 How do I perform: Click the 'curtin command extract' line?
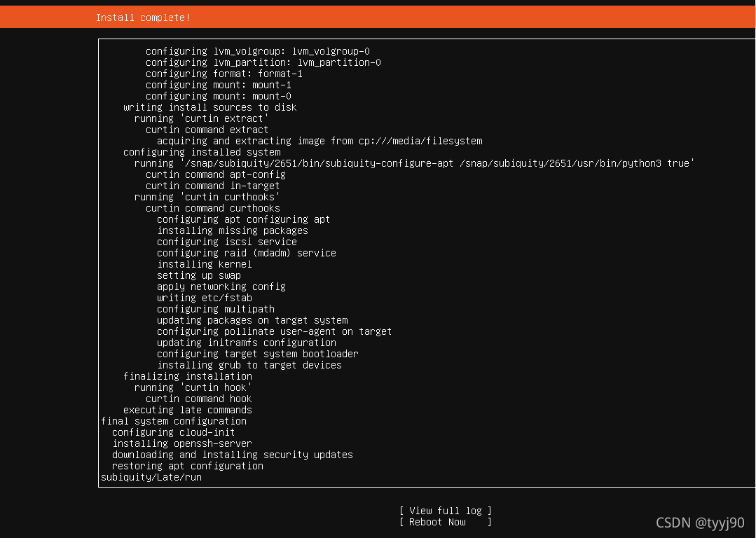207,130
